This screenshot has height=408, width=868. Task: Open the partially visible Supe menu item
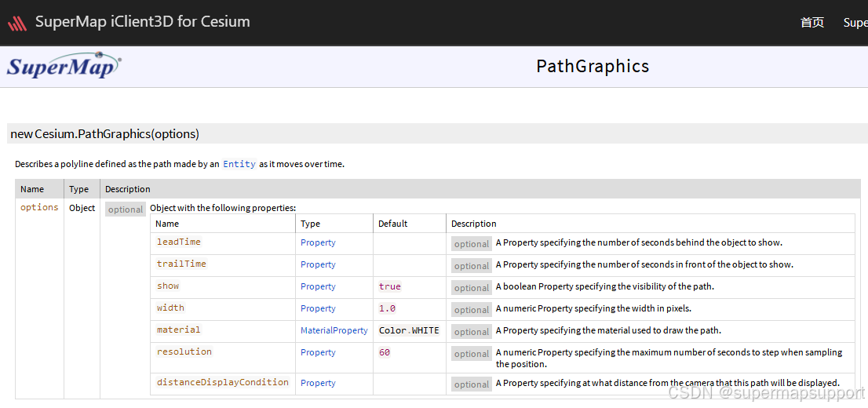[855, 22]
